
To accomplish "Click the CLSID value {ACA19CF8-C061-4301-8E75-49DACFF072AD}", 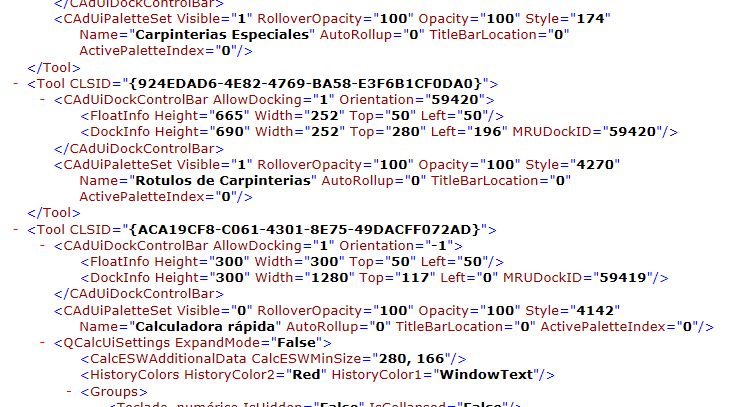I will click(x=305, y=229).
